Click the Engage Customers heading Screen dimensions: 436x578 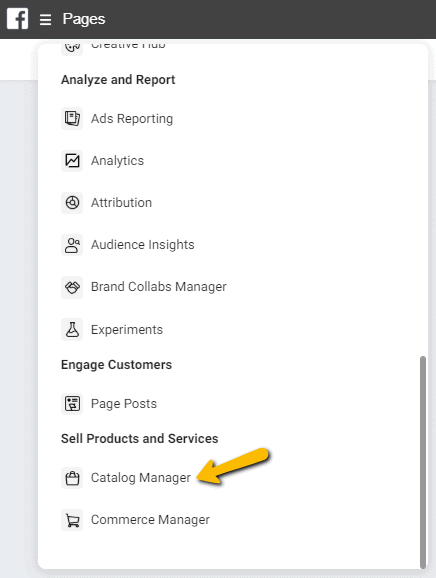tap(116, 365)
